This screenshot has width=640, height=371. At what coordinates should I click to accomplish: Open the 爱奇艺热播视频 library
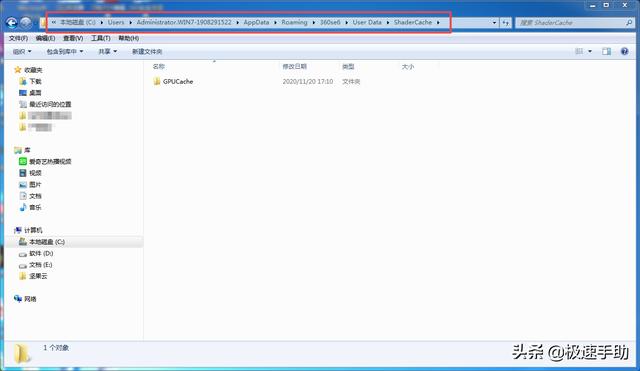coord(45,162)
